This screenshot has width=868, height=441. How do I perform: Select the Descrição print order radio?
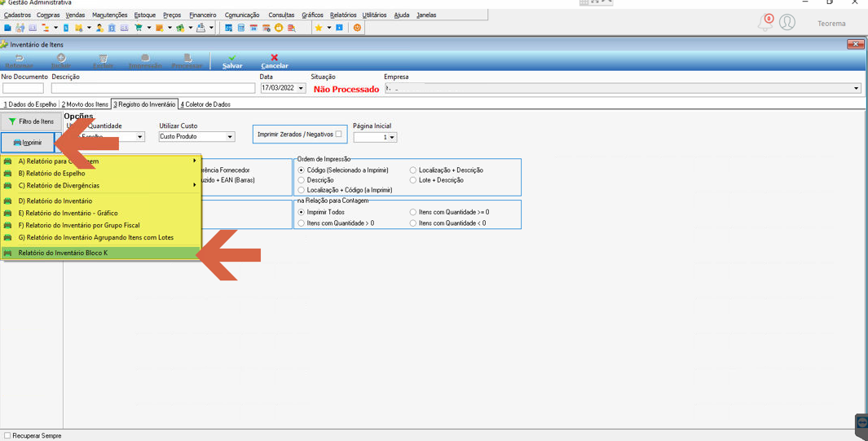click(x=301, y=180)
